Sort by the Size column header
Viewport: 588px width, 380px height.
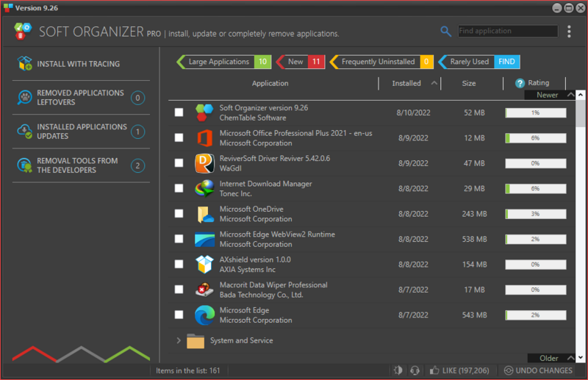coord(469,83)
